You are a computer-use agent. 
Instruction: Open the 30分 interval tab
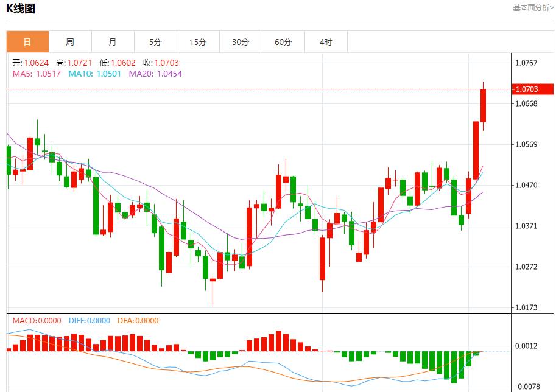point(241,42)
